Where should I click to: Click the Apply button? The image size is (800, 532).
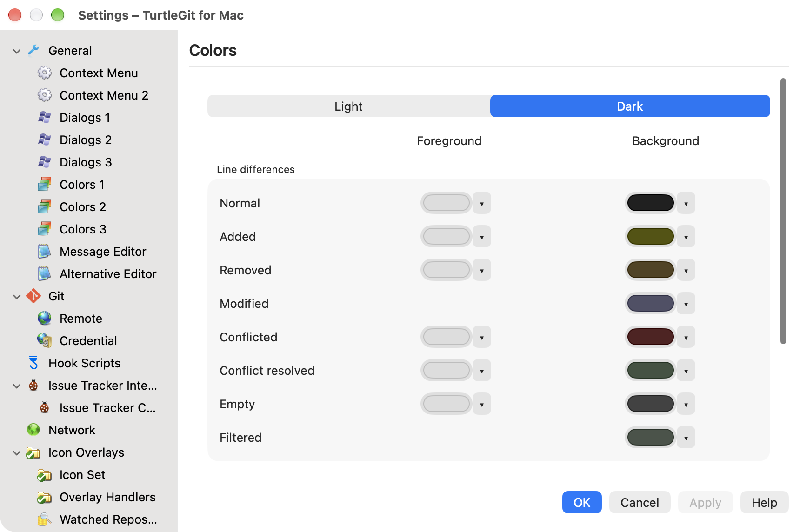(705, 502)
